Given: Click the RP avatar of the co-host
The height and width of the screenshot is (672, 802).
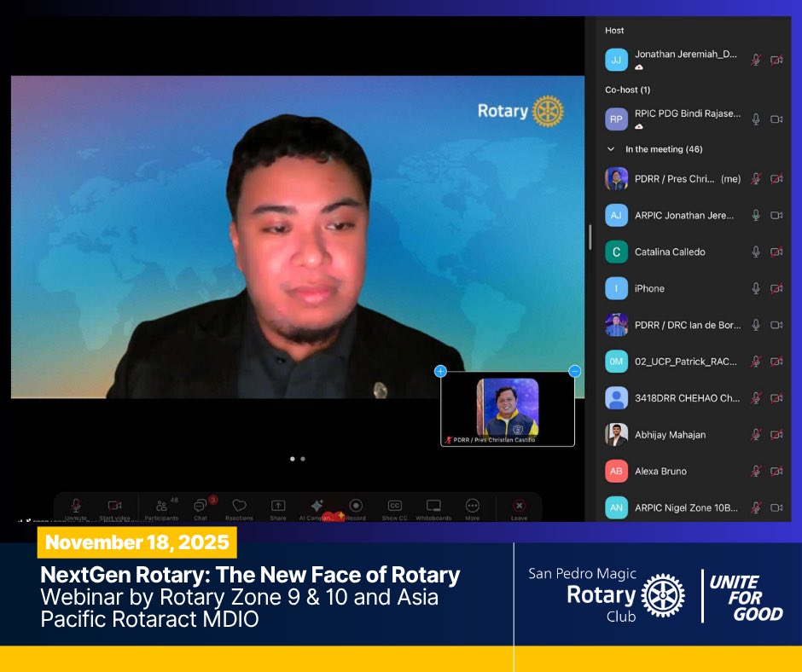Looking at the screenshot, I should [616, 119].
